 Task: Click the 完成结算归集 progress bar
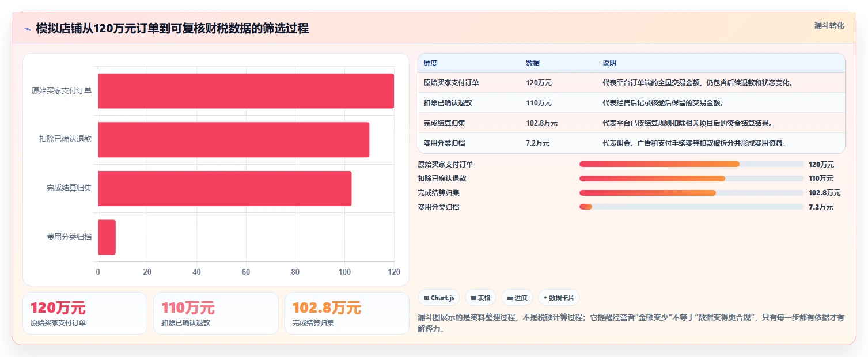point(691,193)
